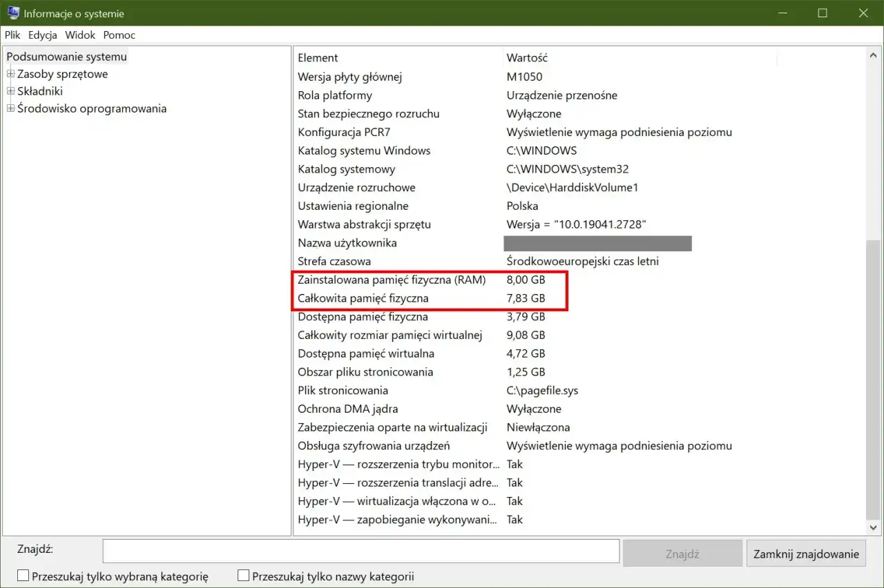Open the Widok menu

[79, 35]
